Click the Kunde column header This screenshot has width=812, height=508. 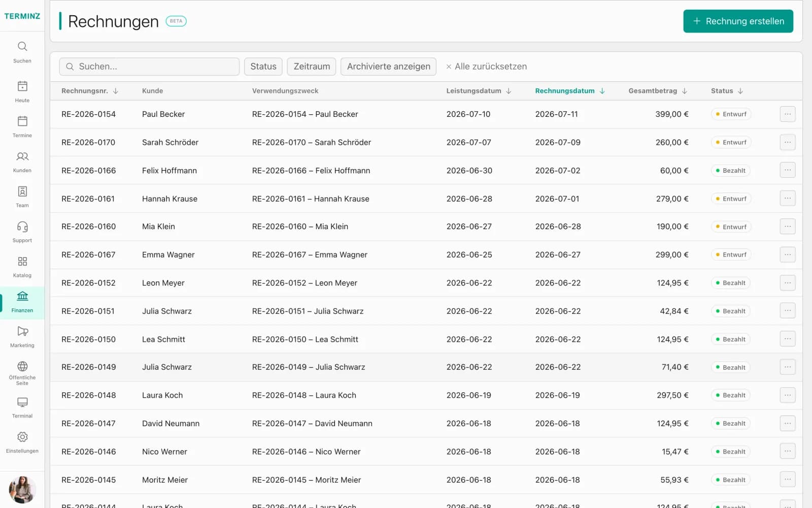pos(152,91)
